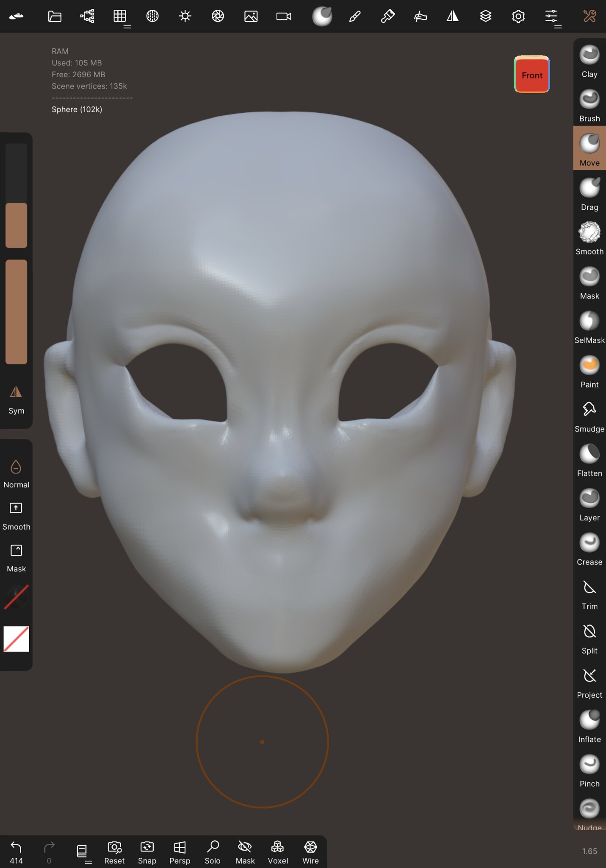
Task: Toggle the left Mask shortcut button
Action: [16, 558]
